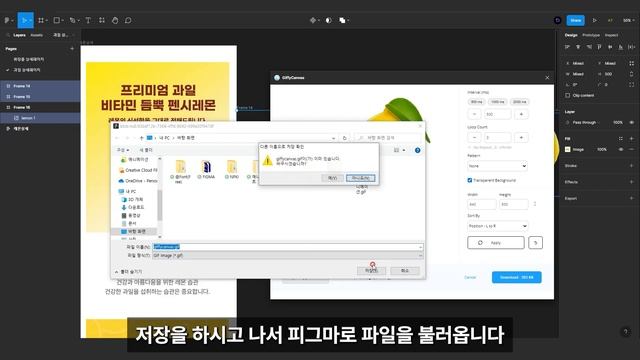Click the file name input field
Viewport: 640px width, 360px height.
pyautogui.click(x=288, y=247)
